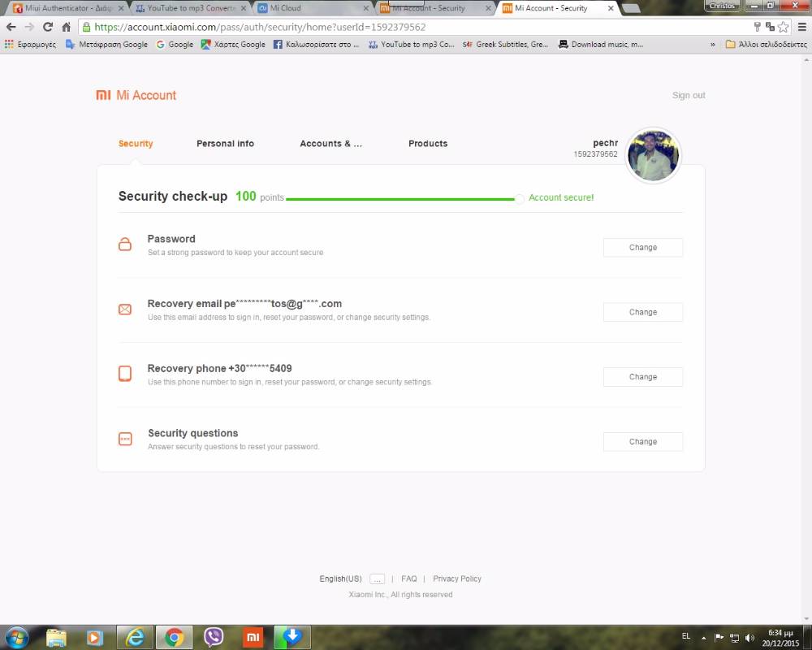Click the pechr username text
This screenshot has width=812, height=650.
(x=606, y=143)
